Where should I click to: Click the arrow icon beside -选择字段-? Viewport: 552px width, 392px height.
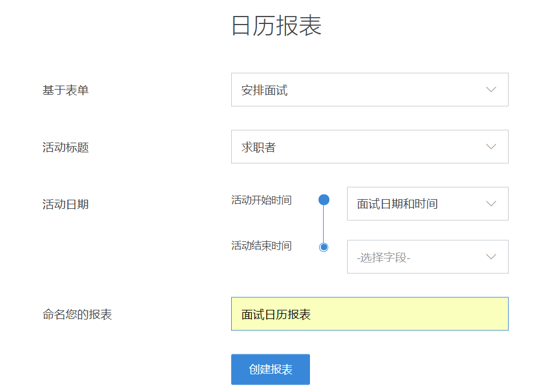point(490,257)
